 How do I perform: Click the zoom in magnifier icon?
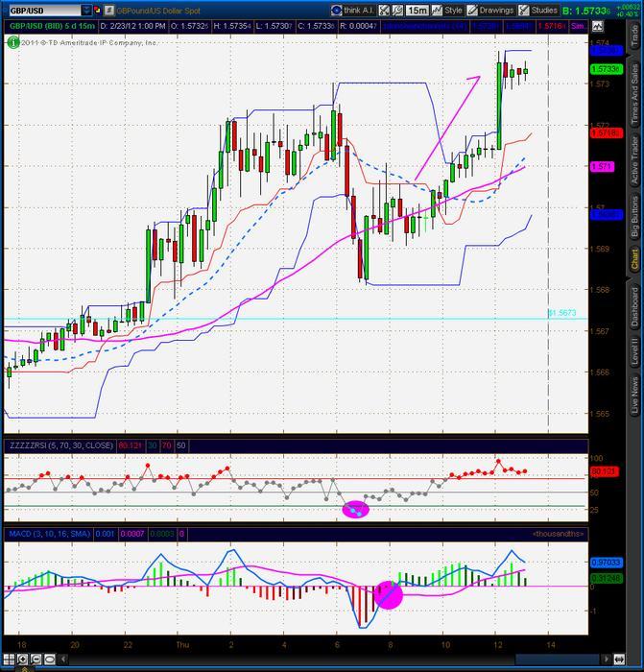coord(22,660)
